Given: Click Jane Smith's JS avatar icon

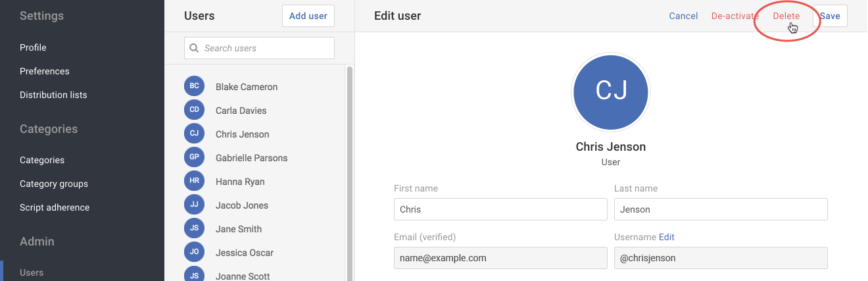Looking at the screenshot, I should [x=194, y=228].
